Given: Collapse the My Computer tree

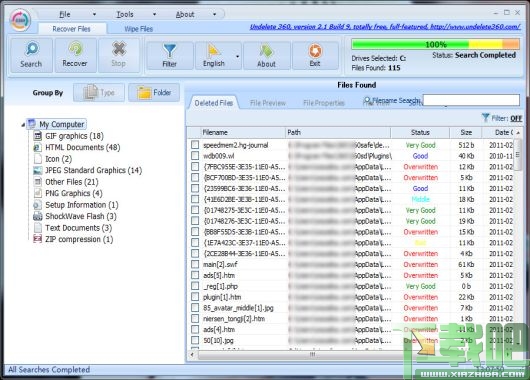Looking at the screenshot, I should 23,125.
